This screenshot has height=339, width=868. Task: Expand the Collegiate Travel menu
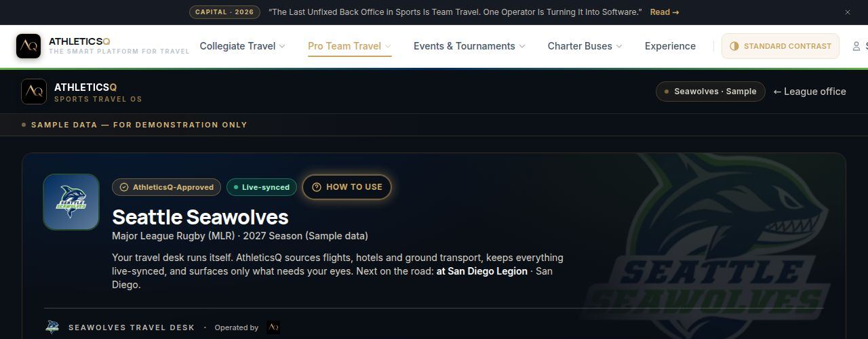242,46
